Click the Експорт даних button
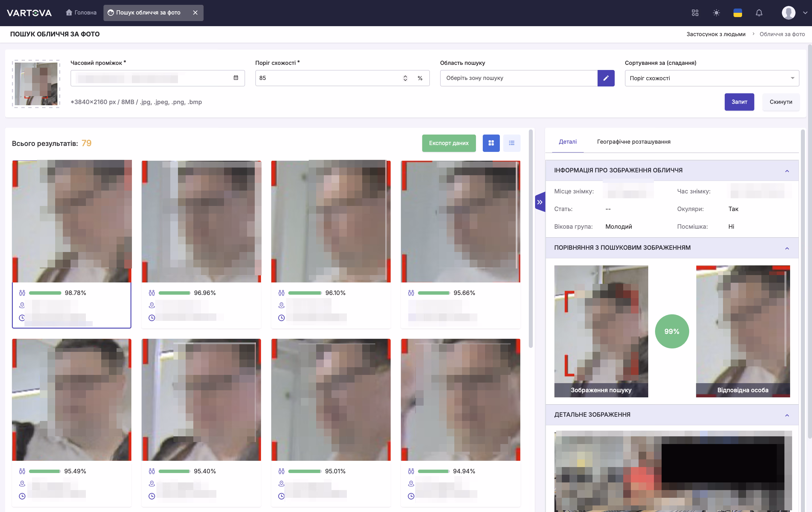This screenshot has width=812, height=512. click(x=449, y=143)
